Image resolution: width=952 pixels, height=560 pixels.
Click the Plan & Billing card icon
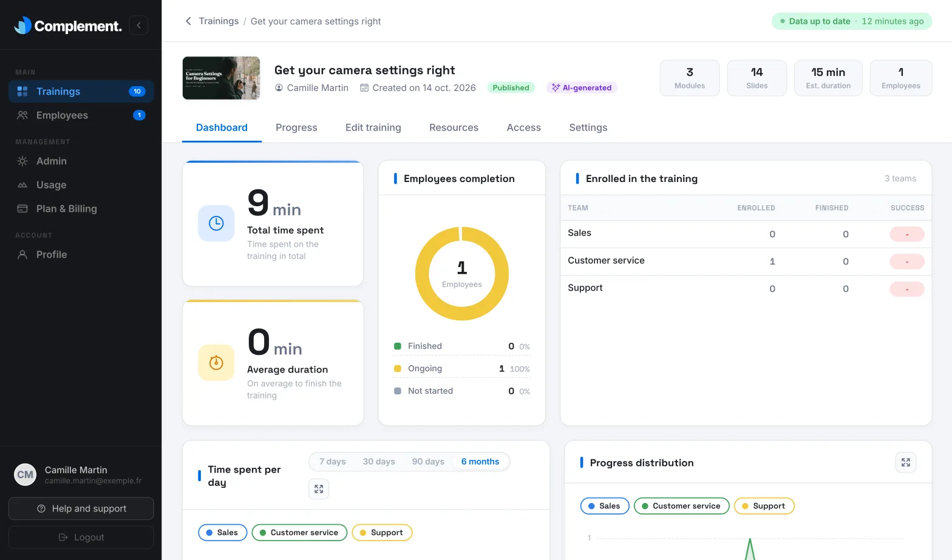tap(22, 209)
